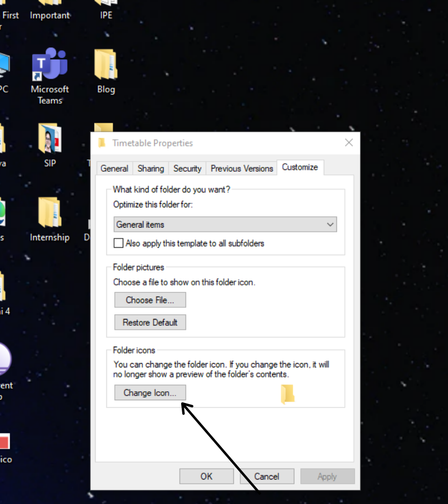
Task: Click the Change Icon button
Action: click(x=150, y=392)
